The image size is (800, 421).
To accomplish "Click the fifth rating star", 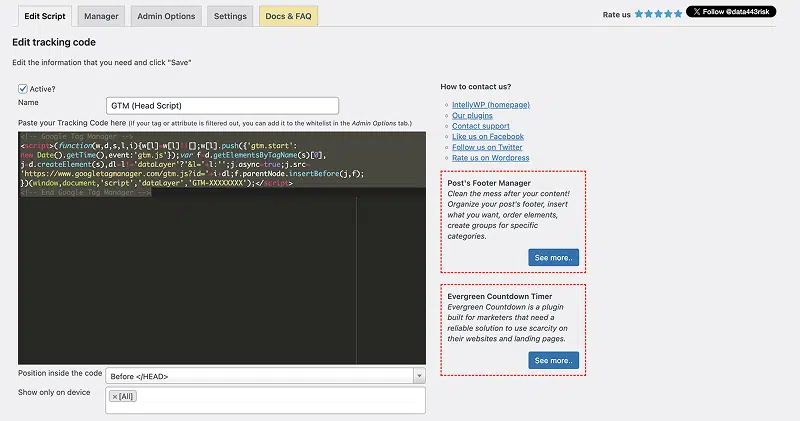I will point(678,14).
